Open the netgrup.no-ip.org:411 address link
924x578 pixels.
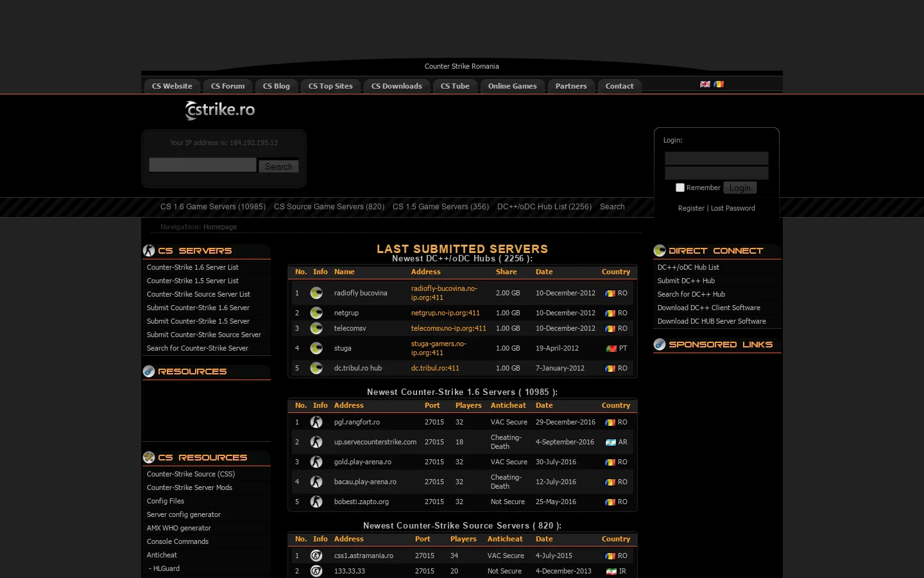coord(445,313)
